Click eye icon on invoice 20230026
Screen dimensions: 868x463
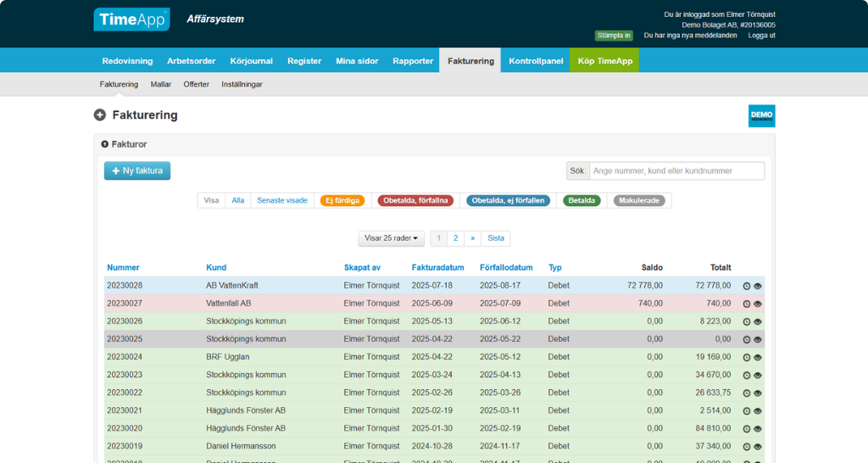point(758,321)
